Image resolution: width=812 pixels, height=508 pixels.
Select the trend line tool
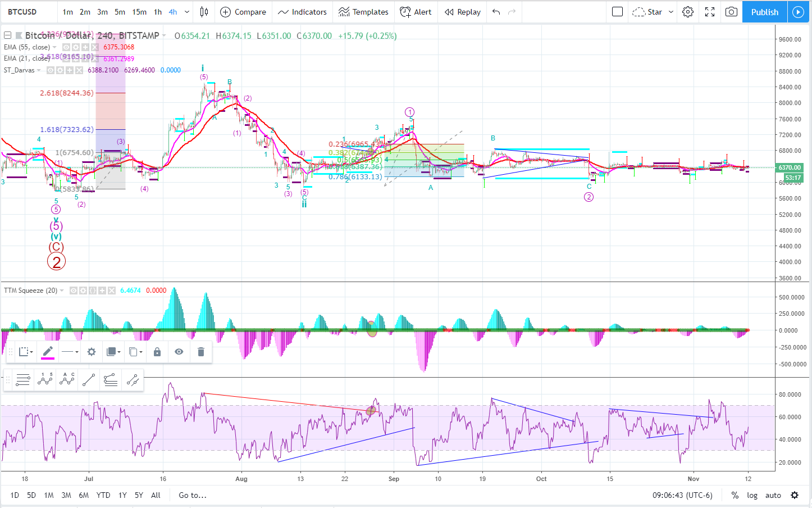pos(89,380)
